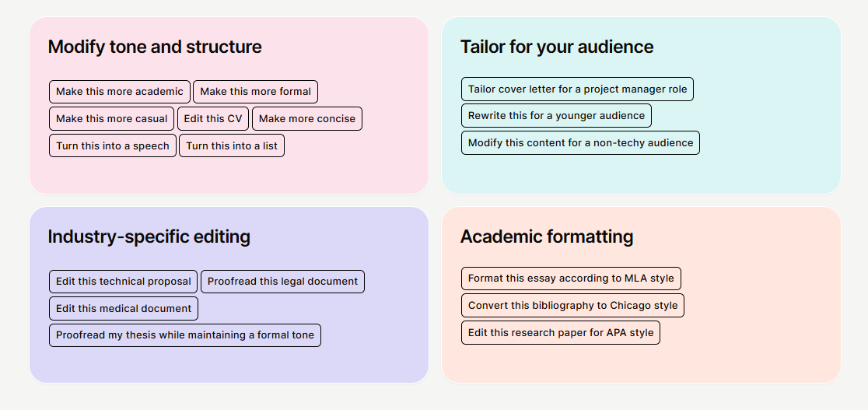This screenshot has height=410, width=868.
Task: Choose the Make this more casual suggestion
Action: [x=111, y=119]
